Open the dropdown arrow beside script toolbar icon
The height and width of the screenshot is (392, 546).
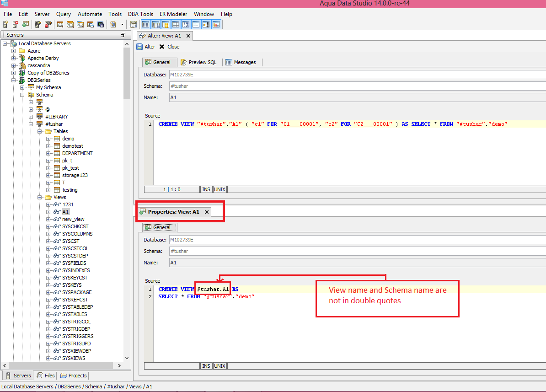pyautogui.click(x=122, y=24)
